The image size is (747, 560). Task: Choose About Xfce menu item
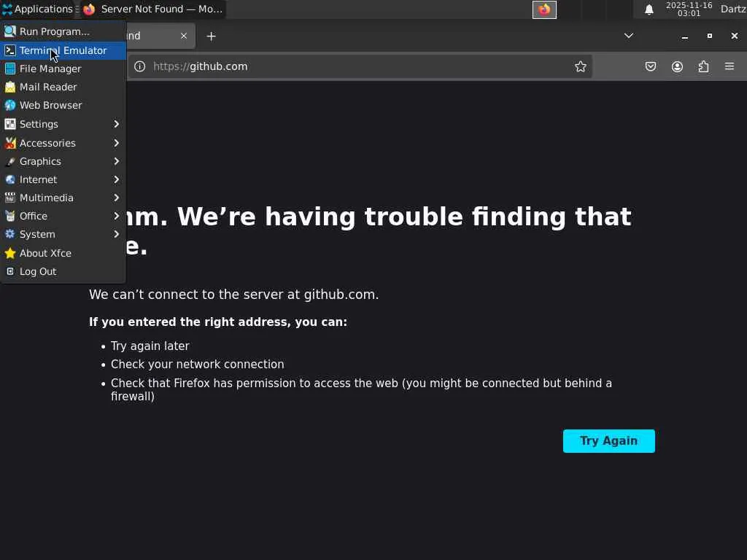point(63,253)
